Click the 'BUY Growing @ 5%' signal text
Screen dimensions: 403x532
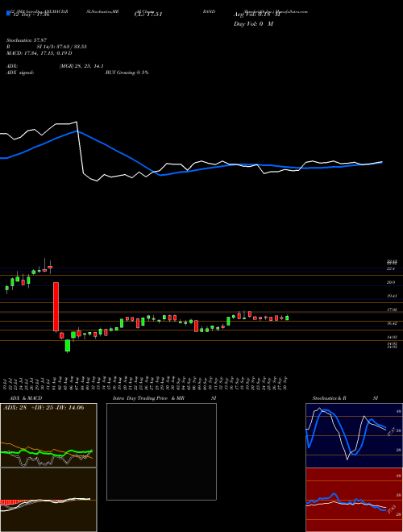coord(127,73)
